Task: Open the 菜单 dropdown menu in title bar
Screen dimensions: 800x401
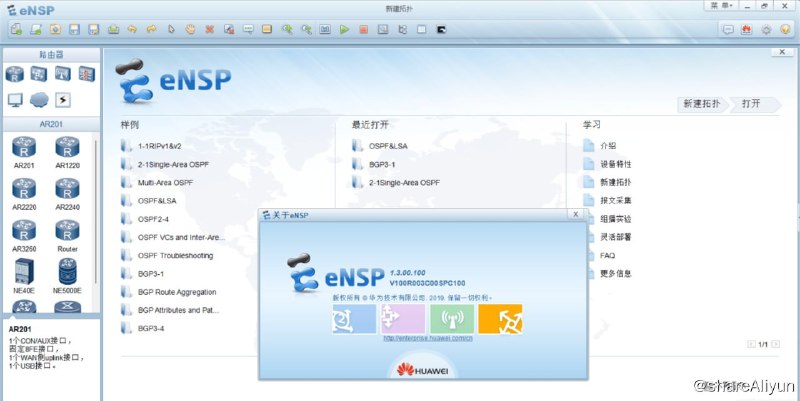Action: pyautogui.click(x=721, y=6)
